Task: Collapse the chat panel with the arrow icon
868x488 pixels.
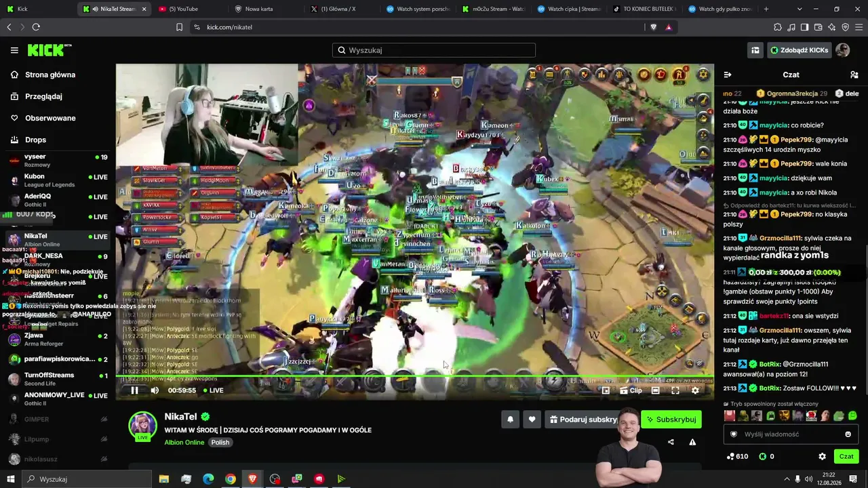Action: click(x=728, y=75)
